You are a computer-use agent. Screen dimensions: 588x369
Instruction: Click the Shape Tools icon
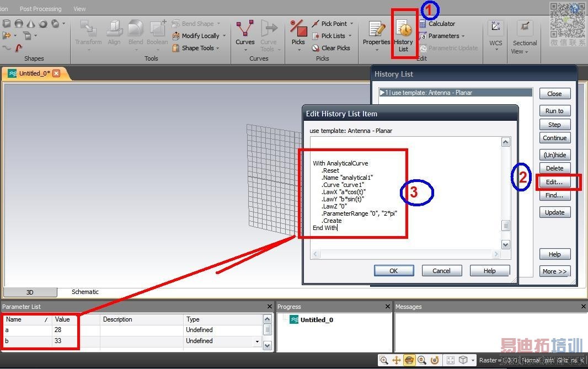[175, 48]
